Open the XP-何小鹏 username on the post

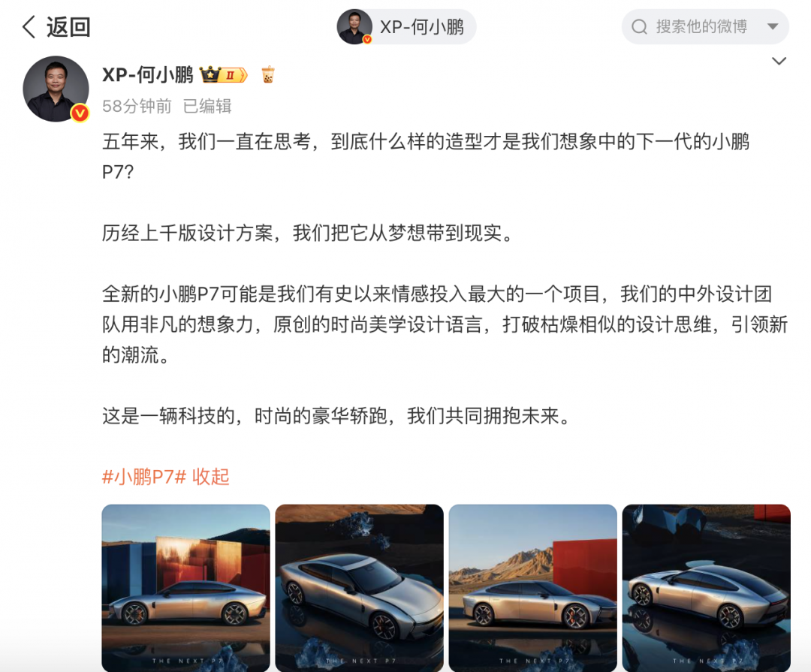pyautogui.click(x=148, y=76)
